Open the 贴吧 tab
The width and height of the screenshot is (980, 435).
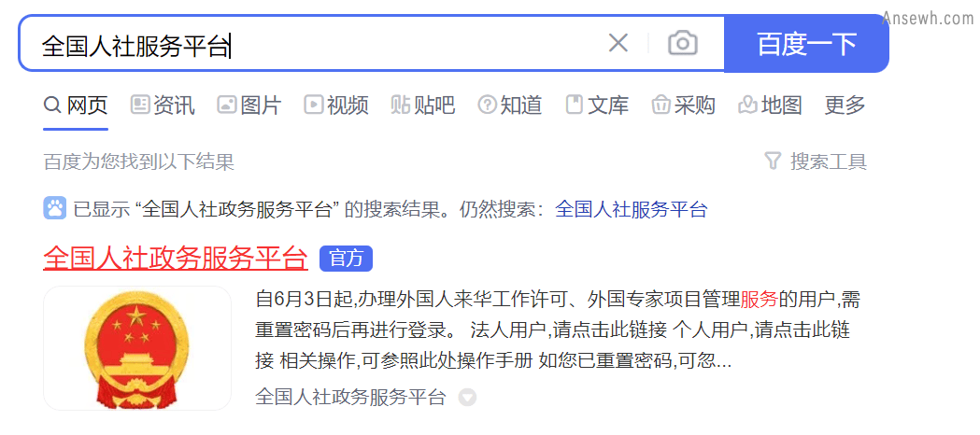tap(423, 105)
